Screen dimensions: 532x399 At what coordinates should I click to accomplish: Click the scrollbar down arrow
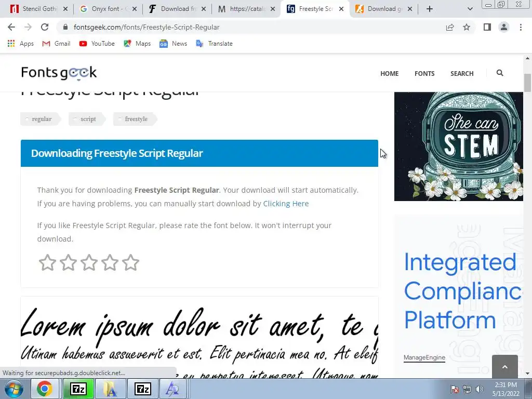pos(527,374)
